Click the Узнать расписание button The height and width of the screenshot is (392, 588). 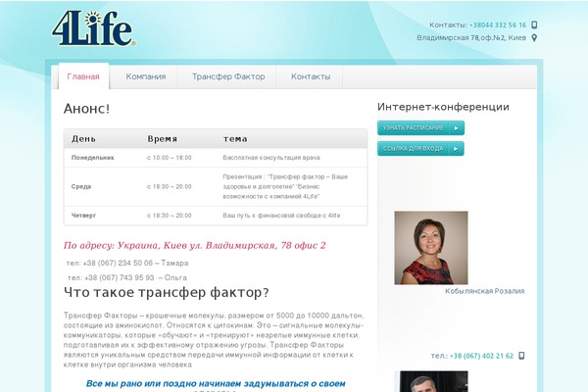[420, 128]
